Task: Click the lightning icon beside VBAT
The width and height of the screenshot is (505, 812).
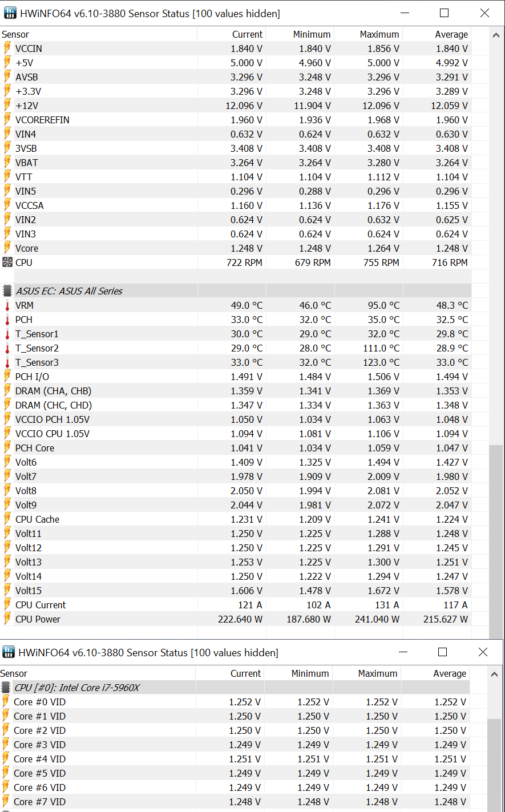Action: (7, 163)
